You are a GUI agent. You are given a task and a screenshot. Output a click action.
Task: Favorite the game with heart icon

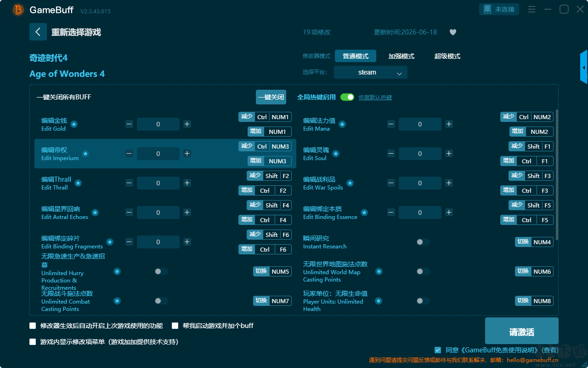coord(453,32)
